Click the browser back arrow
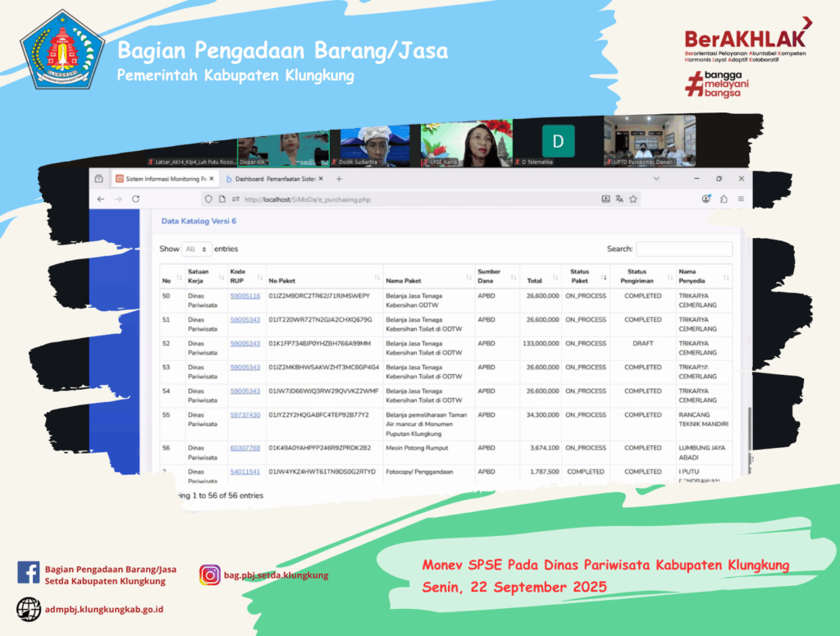The width and height of the screenshot is (840, 636). point(100,199)
